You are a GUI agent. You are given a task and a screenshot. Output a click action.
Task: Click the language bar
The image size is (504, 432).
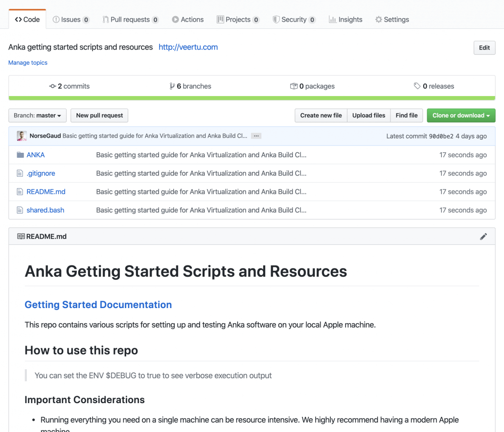tap(252, 98)
